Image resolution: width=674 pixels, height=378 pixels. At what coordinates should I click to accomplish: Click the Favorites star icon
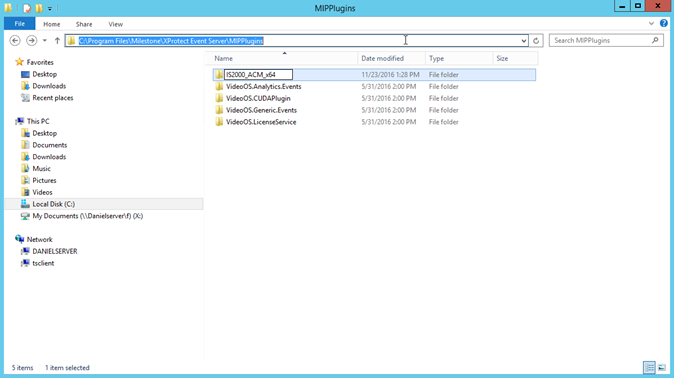[19, 62]
